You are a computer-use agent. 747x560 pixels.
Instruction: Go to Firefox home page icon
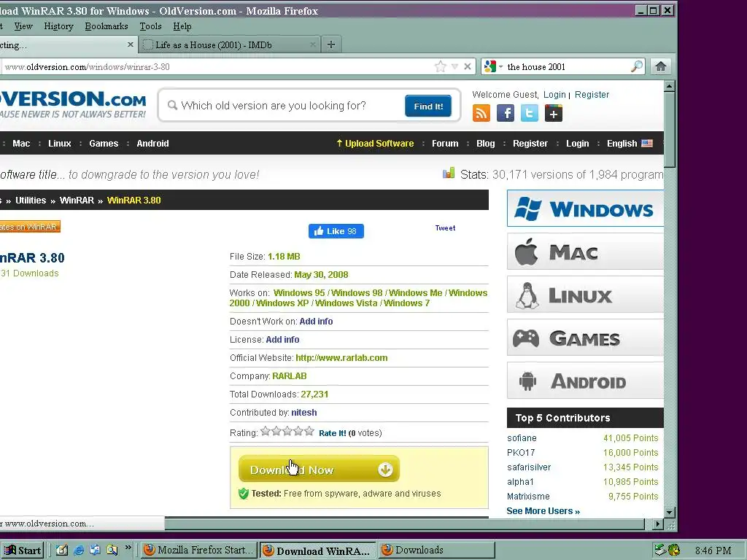[x=660, y=66]
